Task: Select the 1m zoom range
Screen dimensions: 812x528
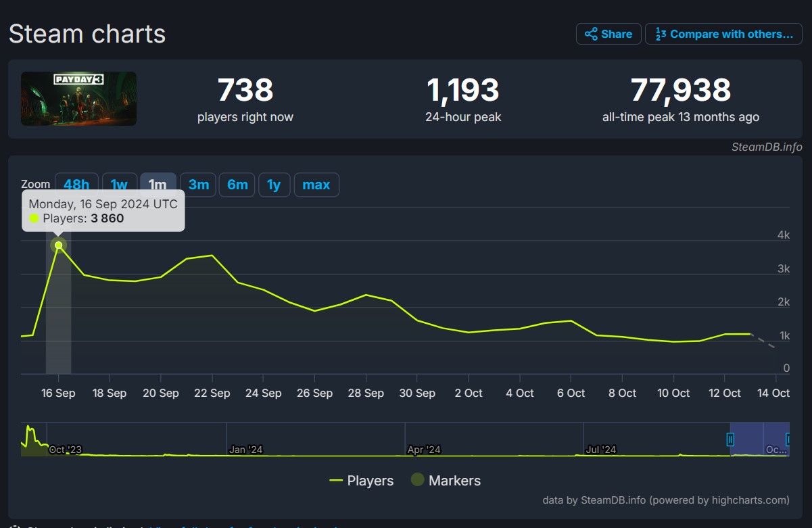Action: 158,185
